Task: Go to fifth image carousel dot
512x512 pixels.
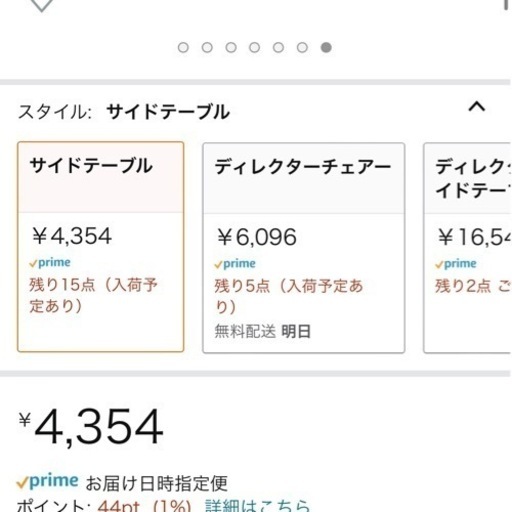Action: pos(278,48)
